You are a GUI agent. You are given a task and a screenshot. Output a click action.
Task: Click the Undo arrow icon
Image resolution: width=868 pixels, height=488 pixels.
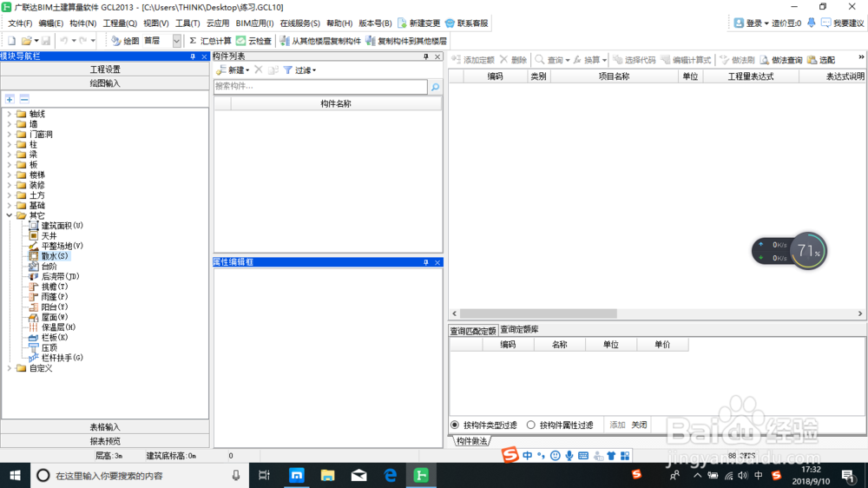click(64, 41)
